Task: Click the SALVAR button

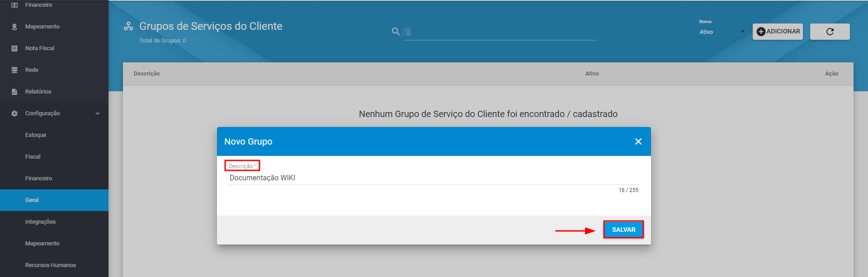Action: [x=623, y=230]
